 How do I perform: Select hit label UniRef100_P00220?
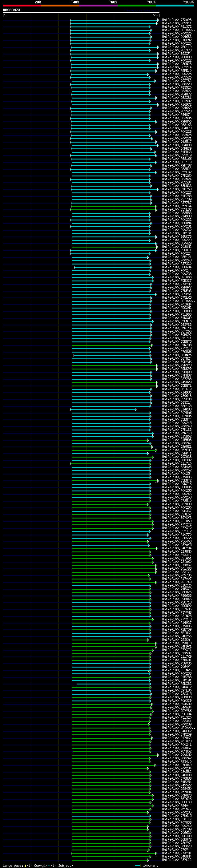click(176, 43)
